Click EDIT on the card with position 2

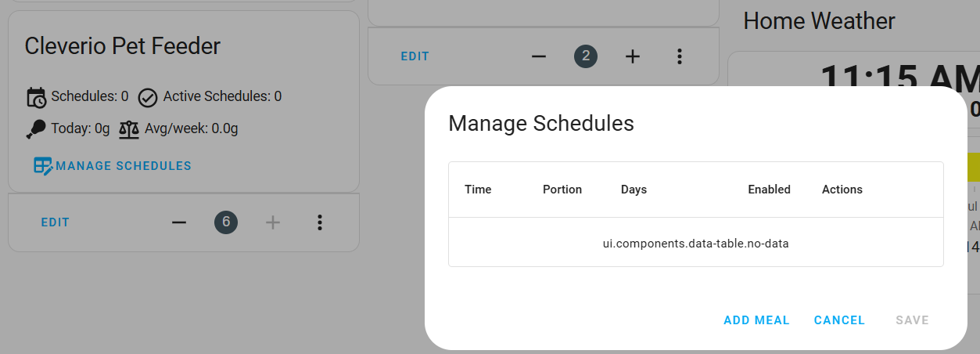point(415,56)
